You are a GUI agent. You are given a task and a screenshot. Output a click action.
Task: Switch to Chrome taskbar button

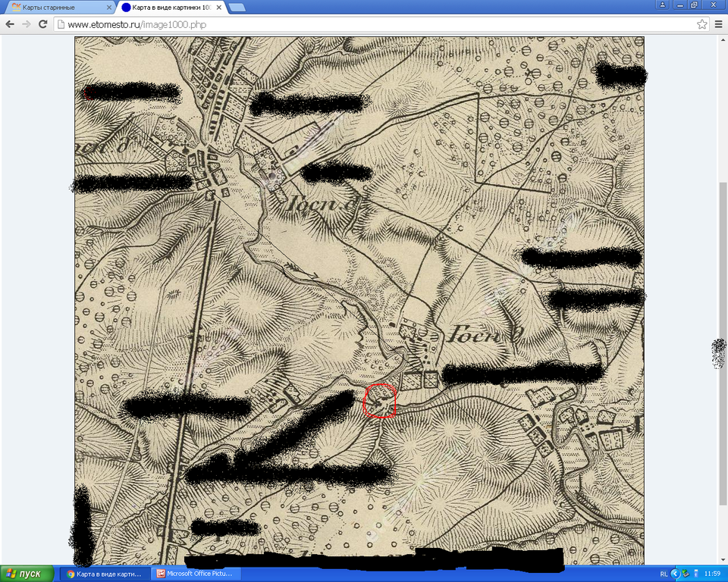point(105,574)
